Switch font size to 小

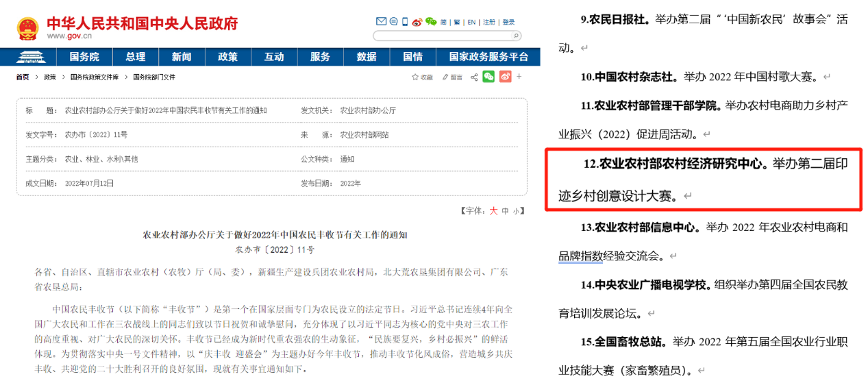tap(516, 211)
